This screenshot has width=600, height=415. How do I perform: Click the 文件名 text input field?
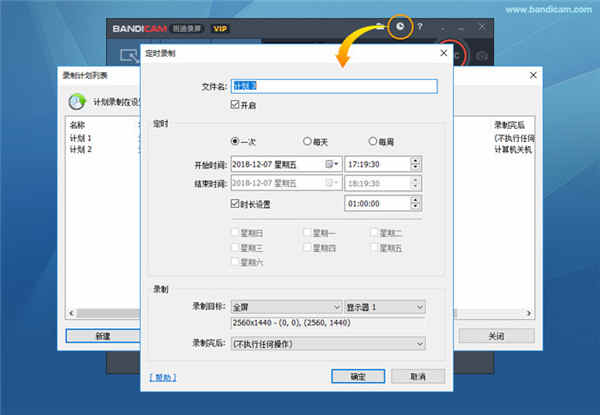point(334,86)
